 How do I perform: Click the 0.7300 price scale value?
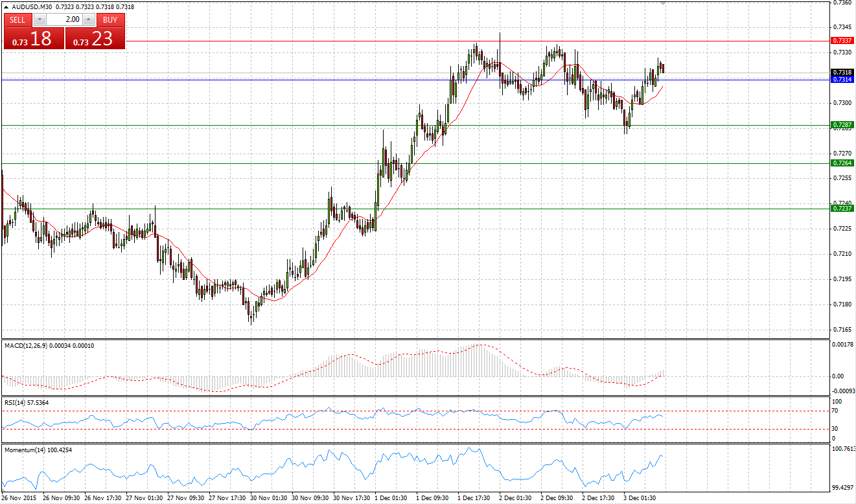(x=843, y=103)
